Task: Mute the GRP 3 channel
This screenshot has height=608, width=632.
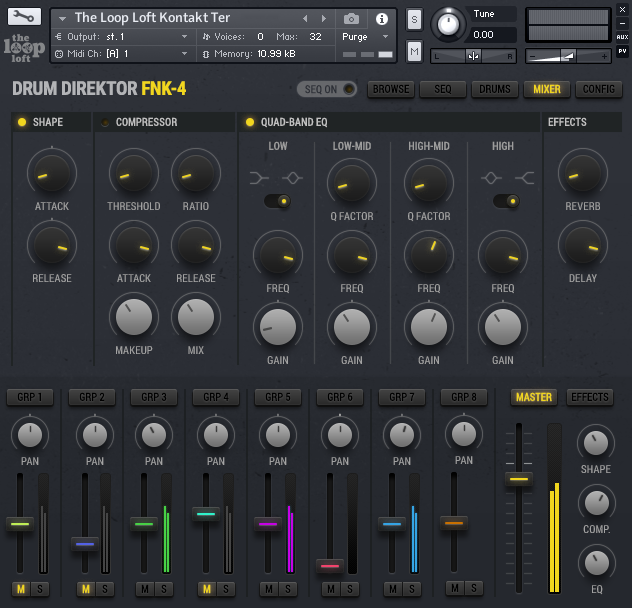Action: click(x=144, y=589)
